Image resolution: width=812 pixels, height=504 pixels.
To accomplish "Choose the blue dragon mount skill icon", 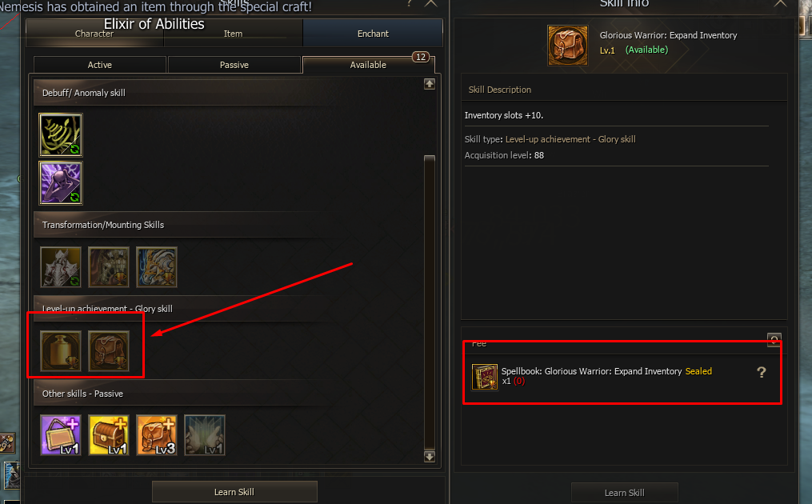I will pos(156,267).
